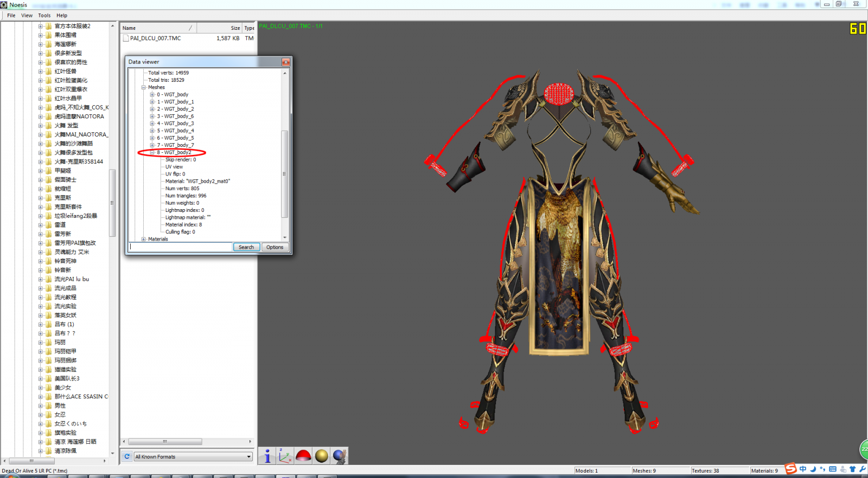Click the gold sphere material icon
Image resolution: width=868 pixels, height=478 pixels.
click(x=322, y=456)
